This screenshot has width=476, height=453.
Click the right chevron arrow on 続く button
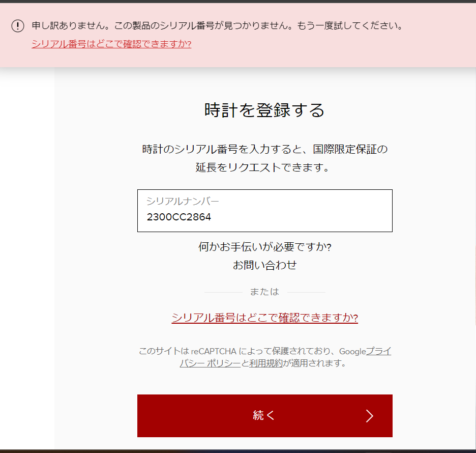pos(369,416)
